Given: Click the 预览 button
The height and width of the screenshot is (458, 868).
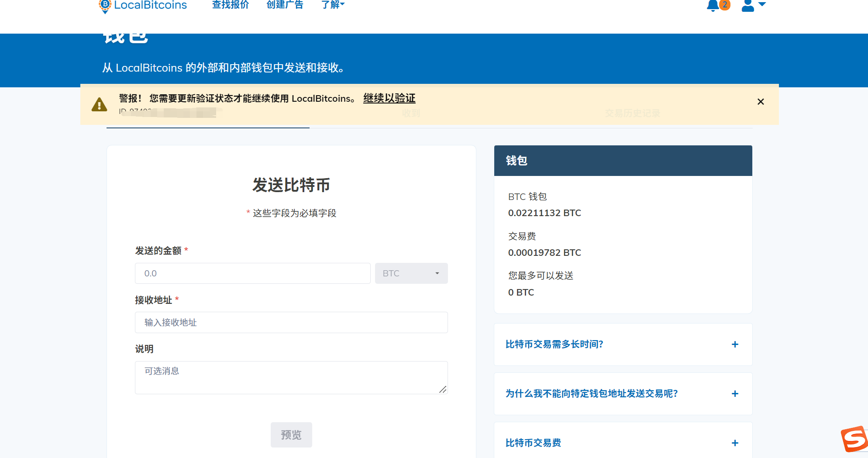Looking at the screenshot, I should [x=291, y=435].
